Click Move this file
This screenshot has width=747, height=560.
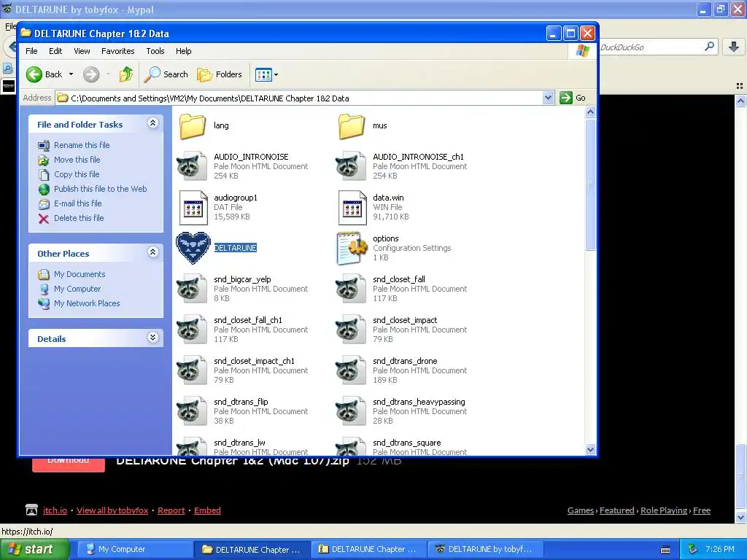pyautogui.click(x=77, y=160)
